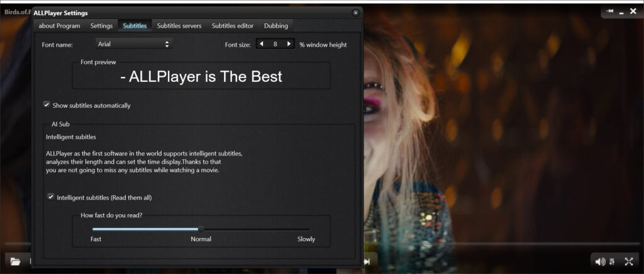644x274 pixels.
Task: Toggle fullscreen mode in player
Action: (x=629, y=261)
